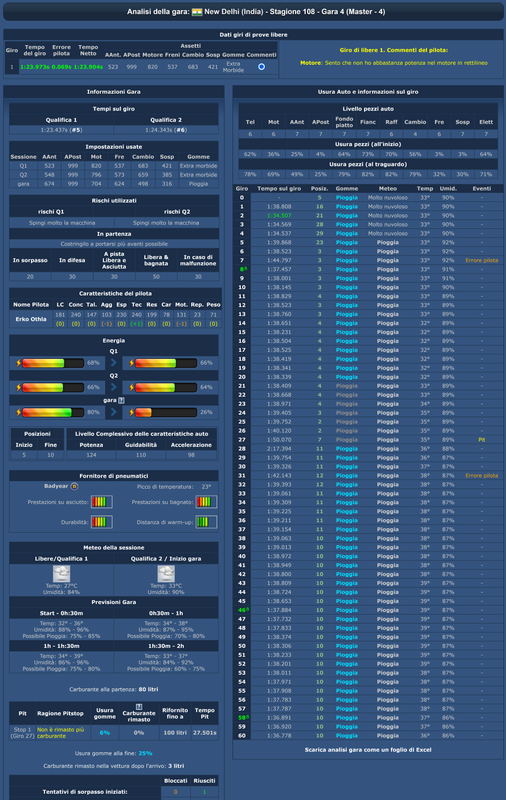
Task: Click the Riusciti overtakes value 1
Action: (205, 792)
